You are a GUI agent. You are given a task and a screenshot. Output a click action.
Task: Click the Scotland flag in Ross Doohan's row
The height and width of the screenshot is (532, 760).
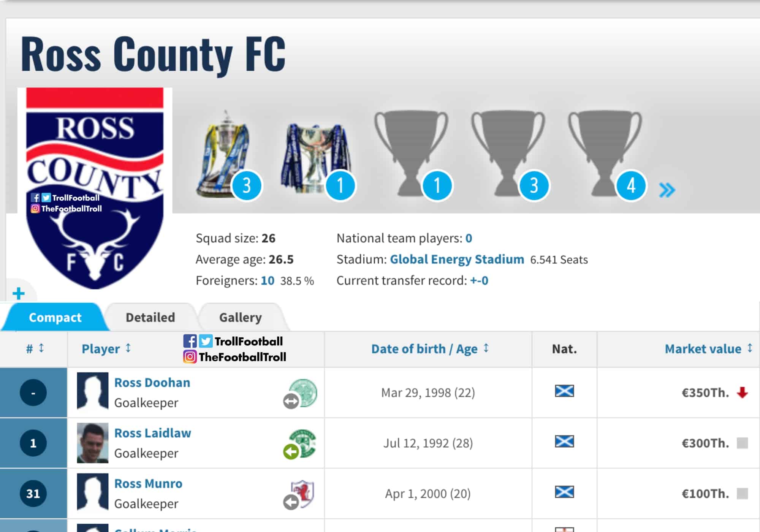click(x=564, y=391)
